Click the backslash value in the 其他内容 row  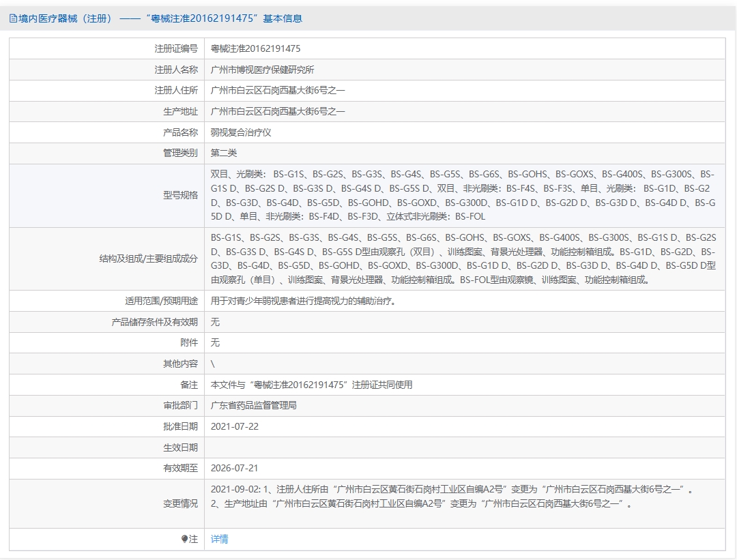213,364
